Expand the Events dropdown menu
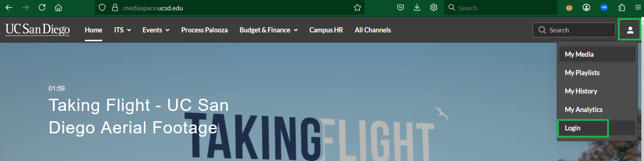 click(x=156, y=30)
